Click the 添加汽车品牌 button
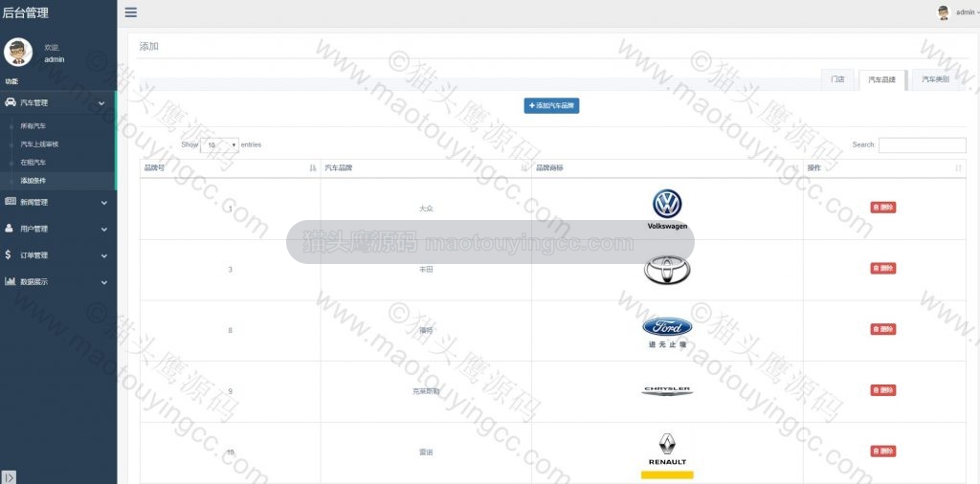This screenshot has width=980, height=484. [551, 105]
